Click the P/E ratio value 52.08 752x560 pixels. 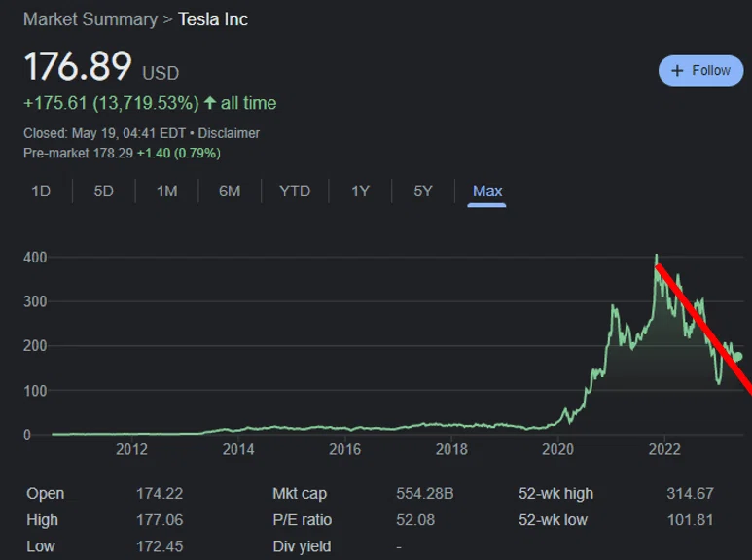pyautogui.click(x=415, y=520)
